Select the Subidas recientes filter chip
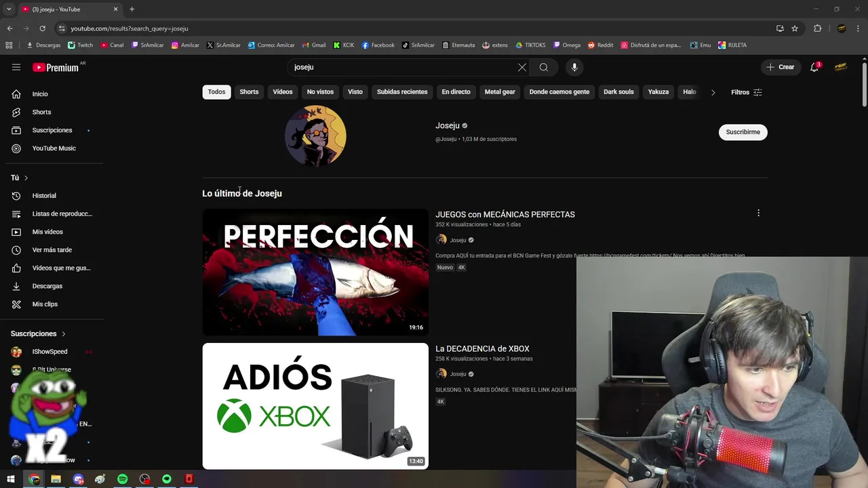Image resolution: width=868 pixels, height=488 pixels. pyautogui.click(x=402, y=92)
